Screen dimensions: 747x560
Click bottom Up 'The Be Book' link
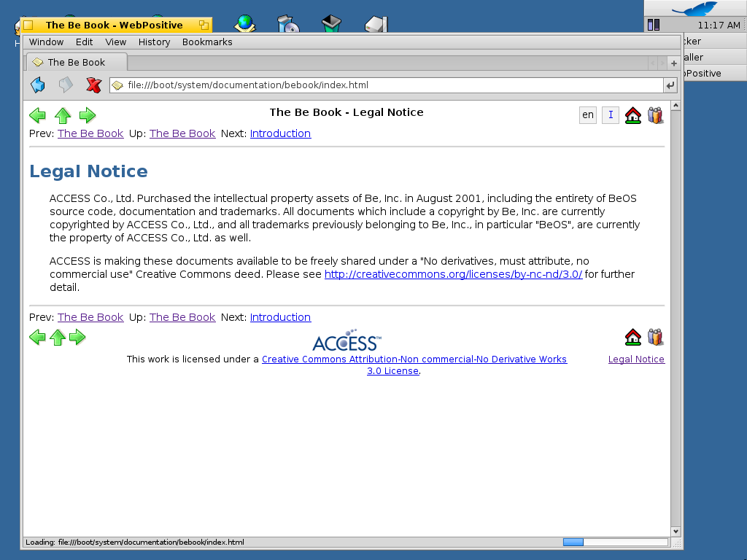(x=182, y=317)
